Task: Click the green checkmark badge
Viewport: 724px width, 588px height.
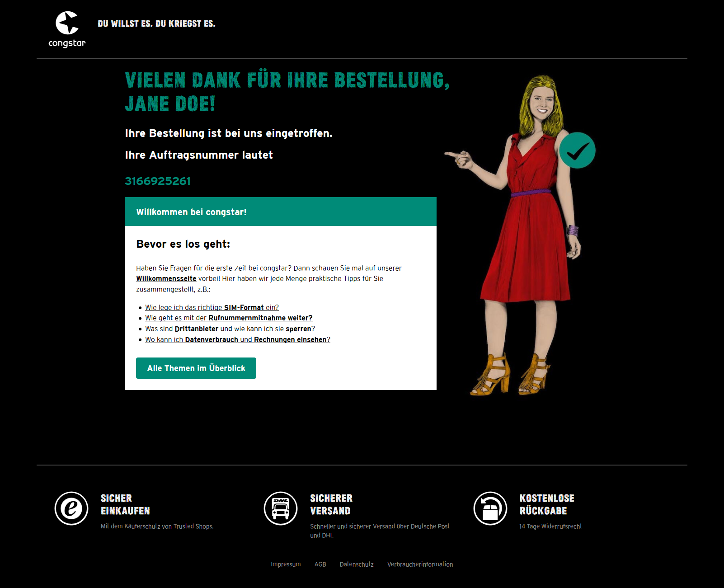Action: coord(577,151)
